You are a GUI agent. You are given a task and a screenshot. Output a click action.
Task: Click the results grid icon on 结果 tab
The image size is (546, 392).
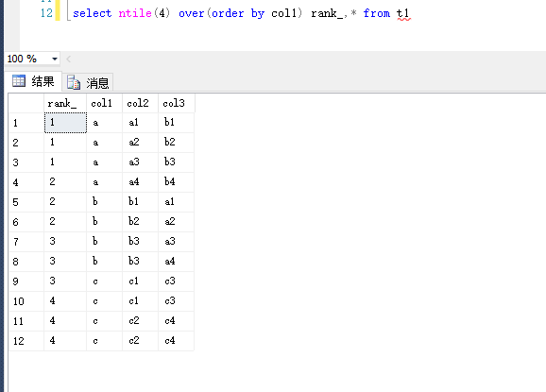[x=19, y=81]
